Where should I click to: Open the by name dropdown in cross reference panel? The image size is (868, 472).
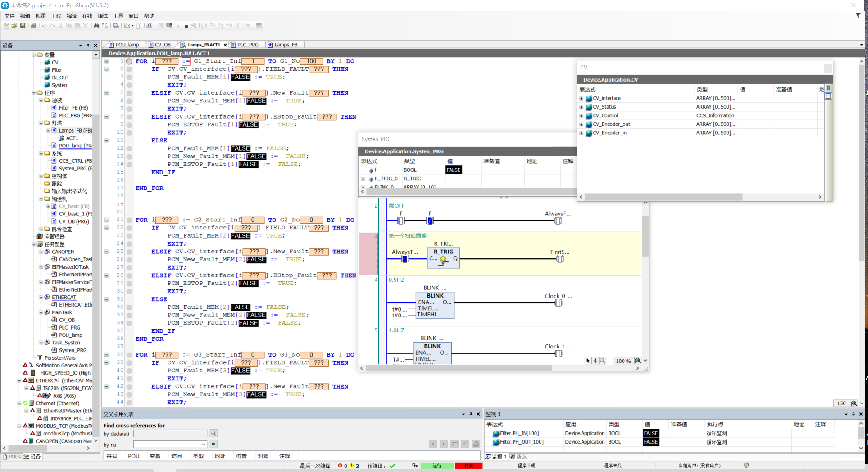pyautogui.click(x=203, y=445)
